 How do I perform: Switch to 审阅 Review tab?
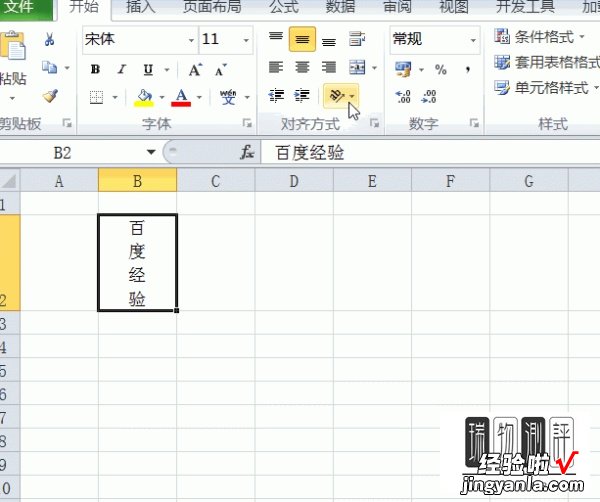point(397,7)
